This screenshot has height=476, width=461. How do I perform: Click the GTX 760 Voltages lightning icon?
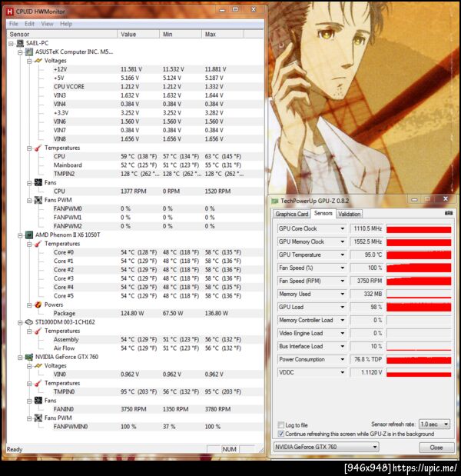[x=38, y=366]
